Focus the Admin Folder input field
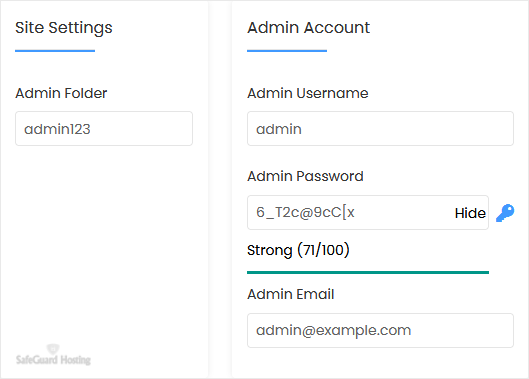 tap(104, 129)
